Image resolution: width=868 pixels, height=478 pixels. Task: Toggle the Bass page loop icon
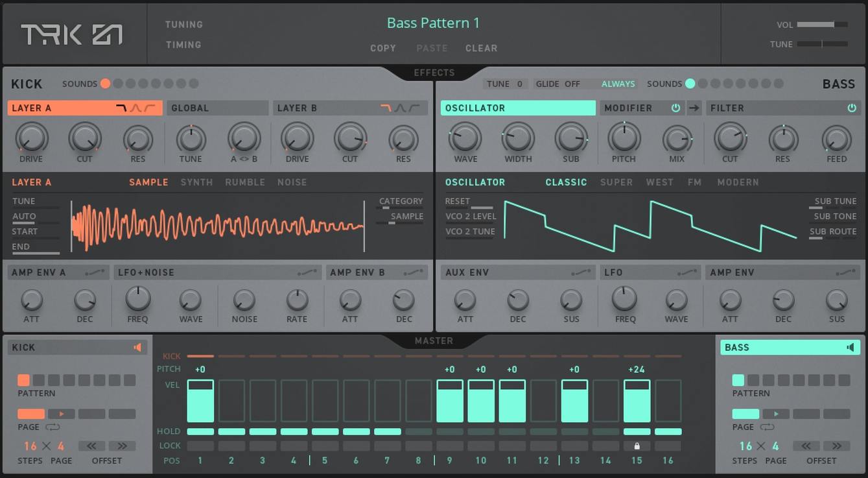(767, 427)
